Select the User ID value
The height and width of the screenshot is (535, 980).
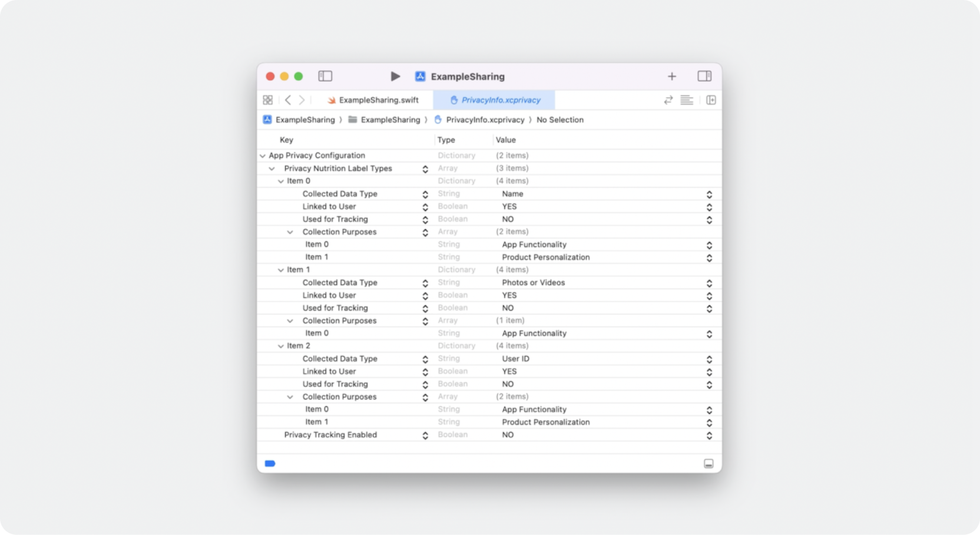[516, 359]
